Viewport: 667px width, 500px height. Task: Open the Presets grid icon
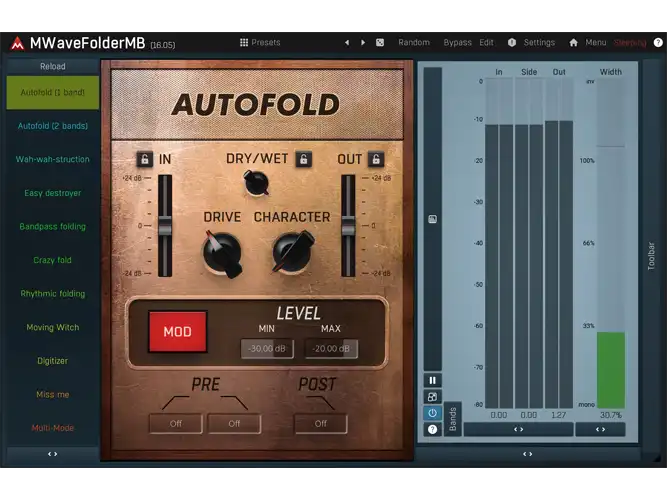tap(244, 43)
